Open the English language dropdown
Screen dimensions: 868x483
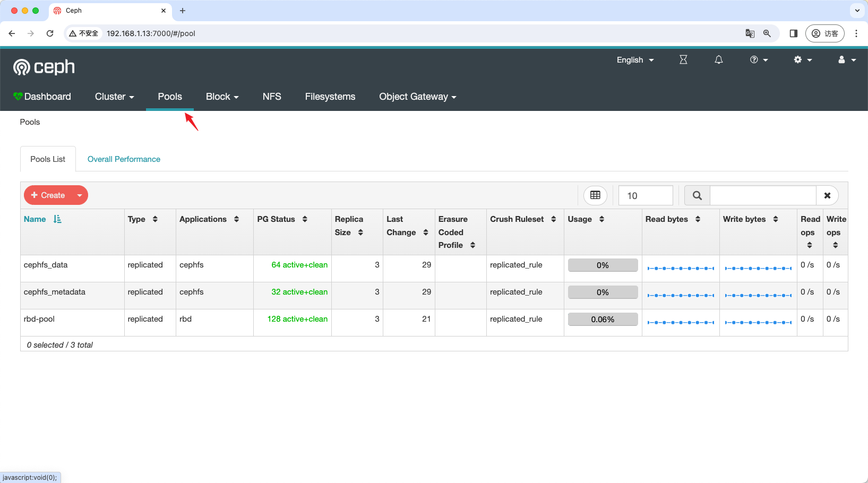click(635, 60)
